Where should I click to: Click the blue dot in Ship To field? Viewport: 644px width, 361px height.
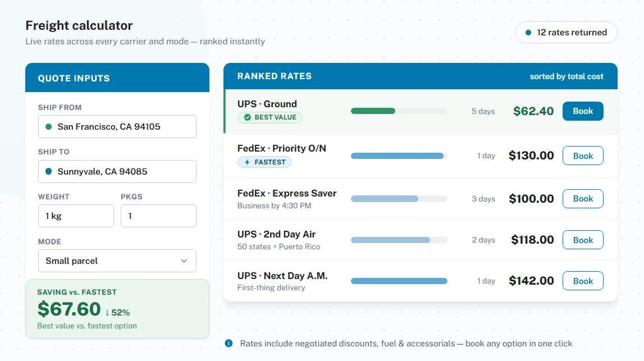[48, 171]
